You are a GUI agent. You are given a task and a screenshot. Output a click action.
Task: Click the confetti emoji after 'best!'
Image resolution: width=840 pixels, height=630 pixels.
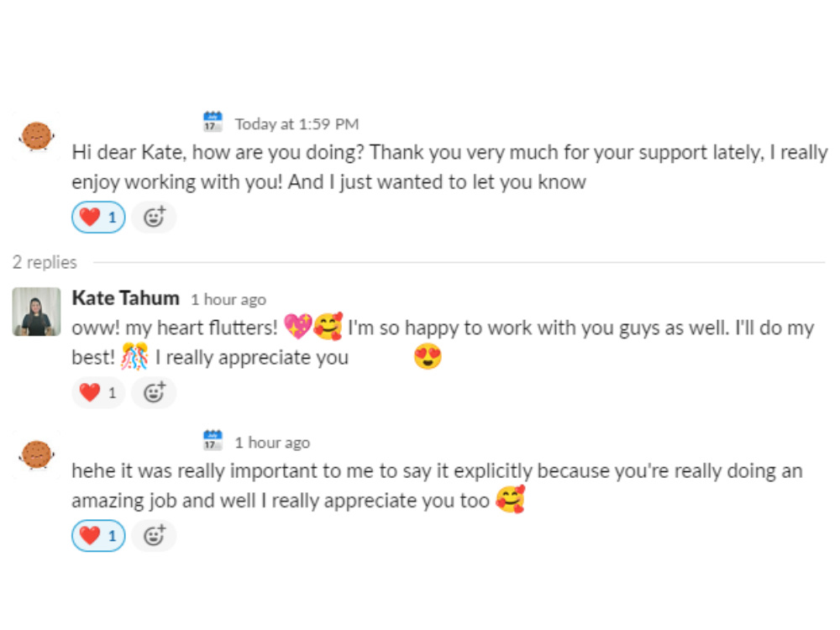pyautogui.click(x=134, y=356)
